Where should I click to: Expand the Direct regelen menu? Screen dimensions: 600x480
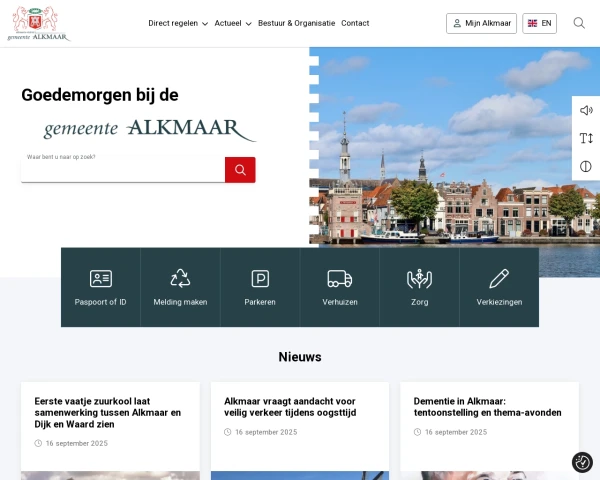178,23
